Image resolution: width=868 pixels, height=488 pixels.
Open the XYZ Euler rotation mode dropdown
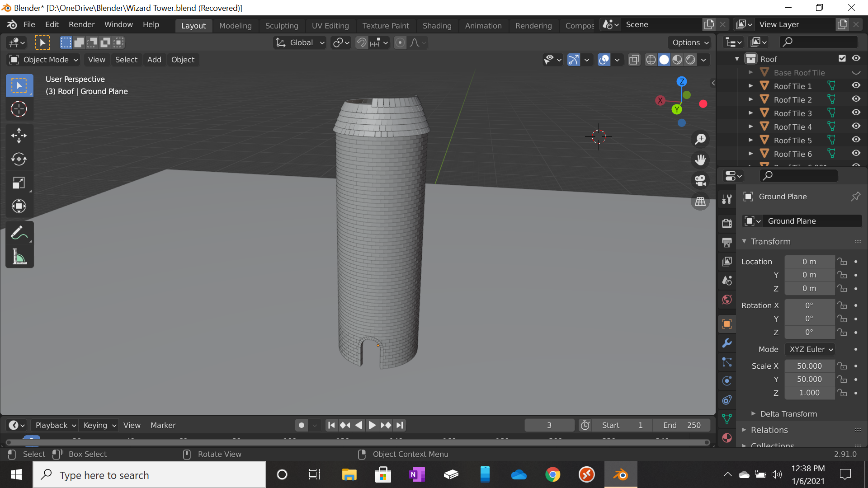(x=811, y=349)
